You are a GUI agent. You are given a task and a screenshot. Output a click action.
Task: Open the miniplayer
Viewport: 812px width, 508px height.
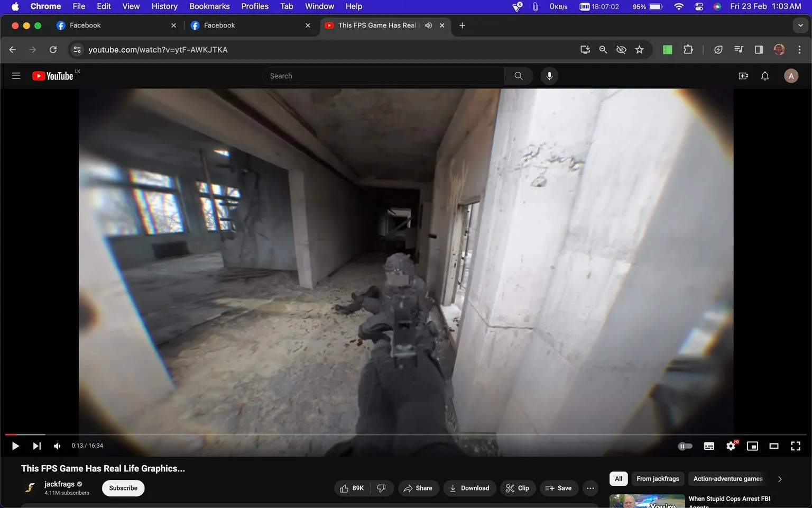tap(752, 446)
